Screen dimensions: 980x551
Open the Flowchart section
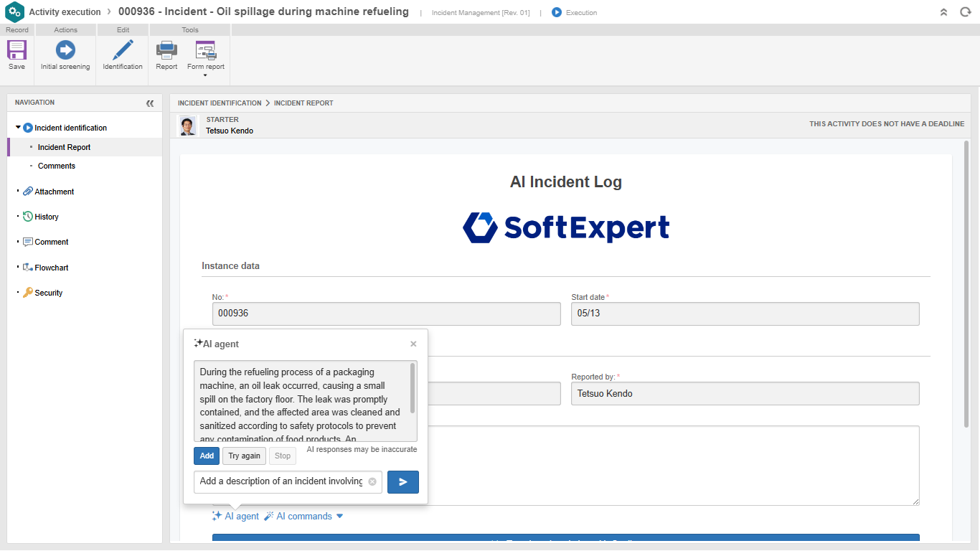tap(52, 268)
